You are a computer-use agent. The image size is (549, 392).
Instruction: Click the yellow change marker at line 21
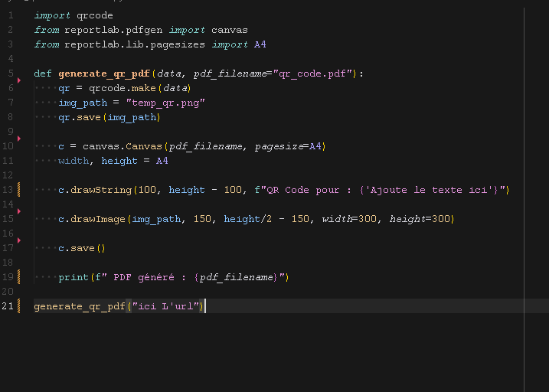click(x=18, y=306)
